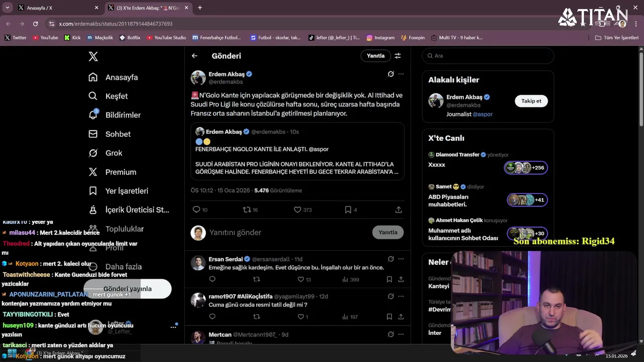The height and width of the screenshot is (362, 644).
Task: Open Erdem Akbaş profile avatar in post
Action: pos(198,77)
